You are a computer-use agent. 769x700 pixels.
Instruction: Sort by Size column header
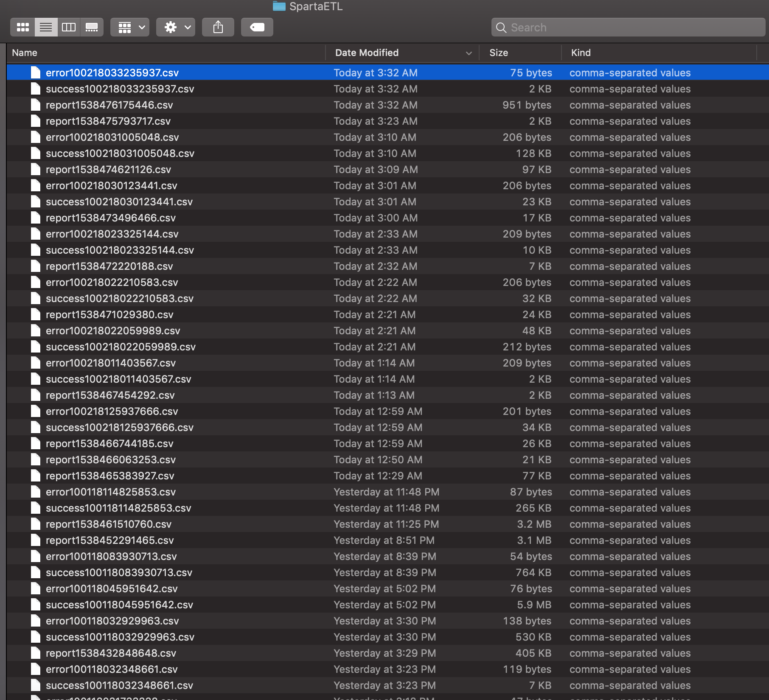(520, 53)
